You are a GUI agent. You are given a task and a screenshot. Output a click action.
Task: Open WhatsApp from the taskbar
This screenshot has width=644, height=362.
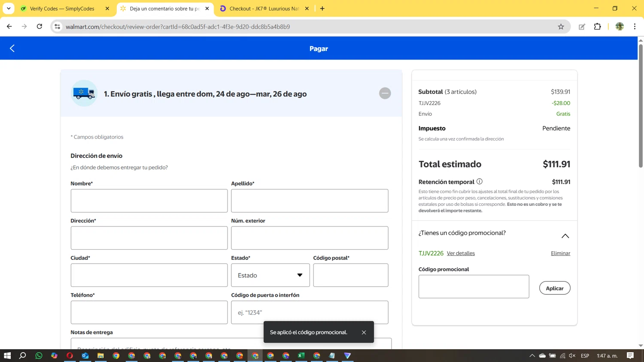click(39, 356)
